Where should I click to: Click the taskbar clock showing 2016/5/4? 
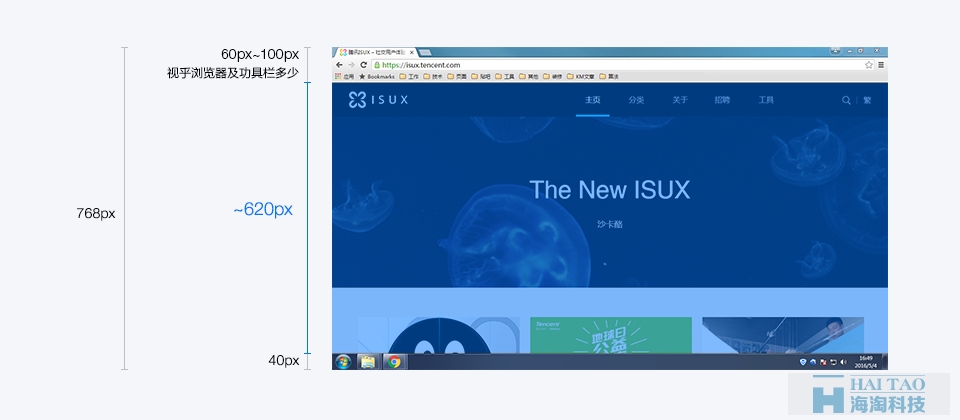pos(866,361)
